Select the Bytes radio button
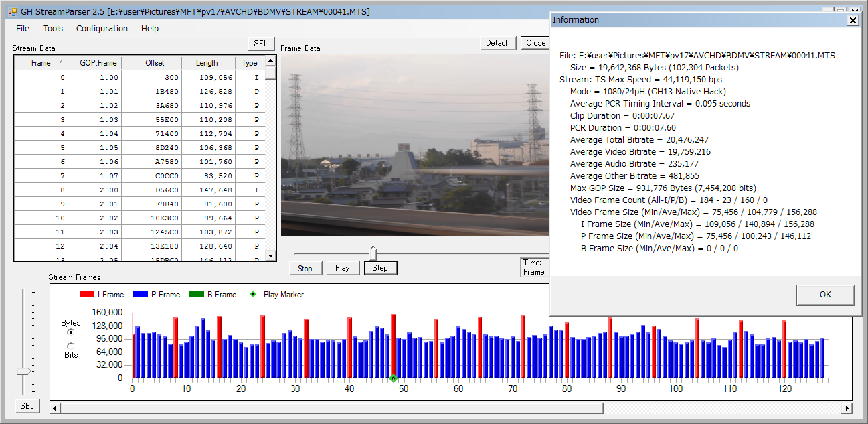The width and height of the screenshot is (868, 424). pyautogui.click(x=71, y=332)
